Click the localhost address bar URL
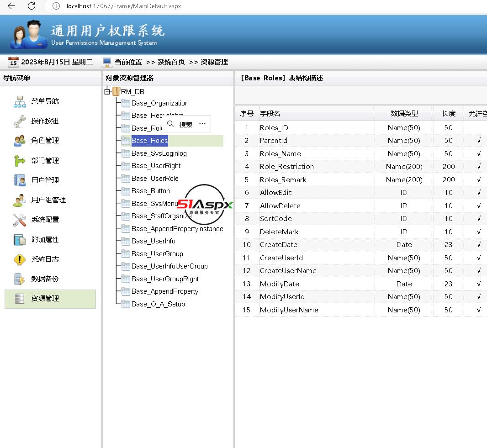 click(124, 6)
